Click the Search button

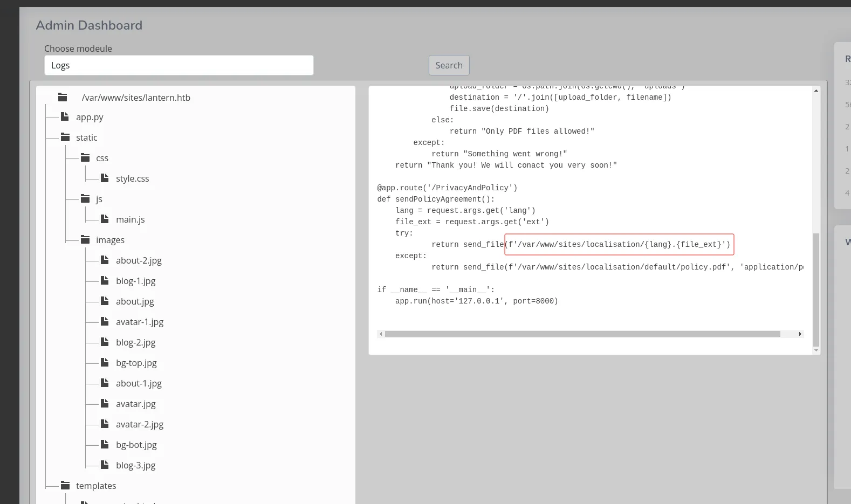tap(449, 65)
